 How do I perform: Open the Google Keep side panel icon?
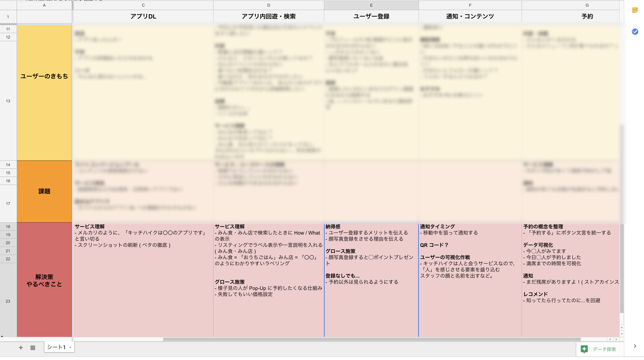point(635,10)
